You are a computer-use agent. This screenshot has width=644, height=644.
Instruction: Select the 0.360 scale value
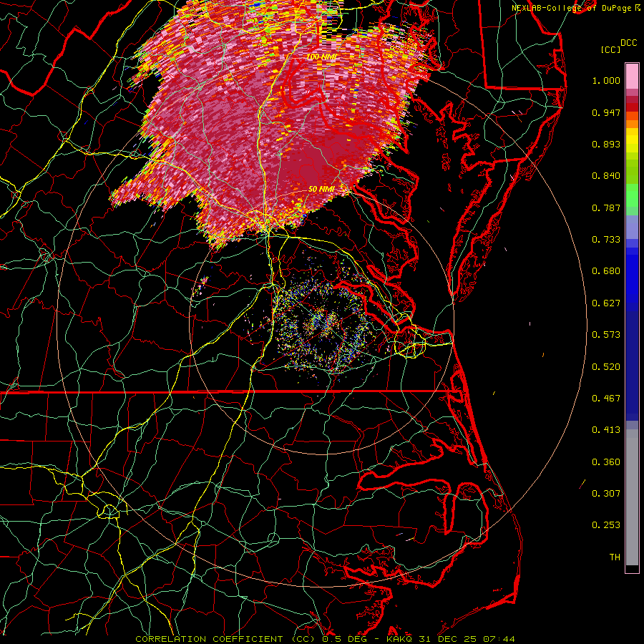click(606, 462)
